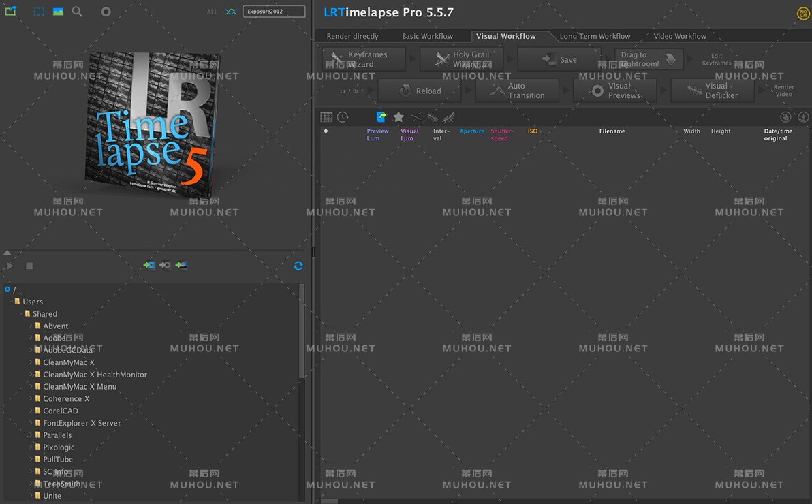812x504 pixels.
Task: Sort by Width column header
Action: point(691,131)
